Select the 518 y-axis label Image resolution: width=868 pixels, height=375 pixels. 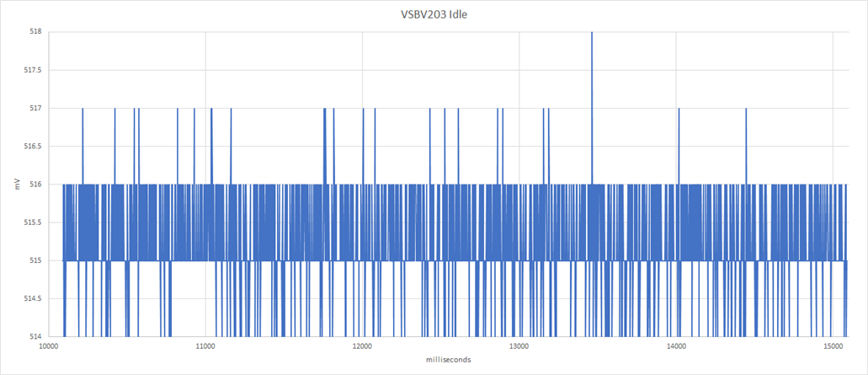[37, 32]
